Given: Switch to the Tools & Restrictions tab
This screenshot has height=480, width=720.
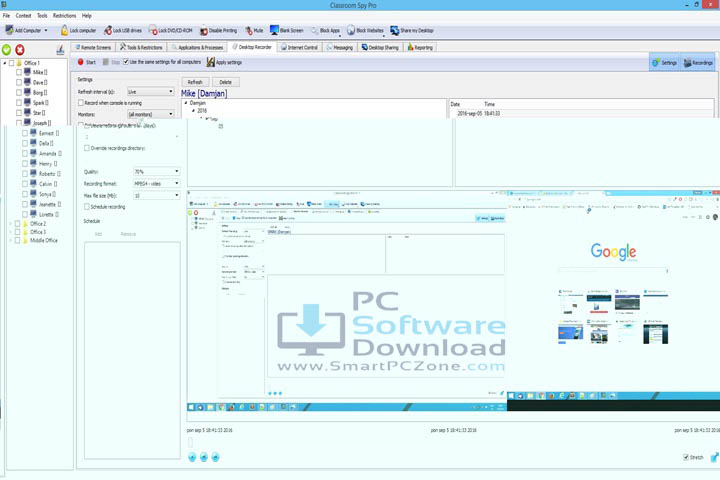Looking at the screenshot, I should tap(141, 47).
